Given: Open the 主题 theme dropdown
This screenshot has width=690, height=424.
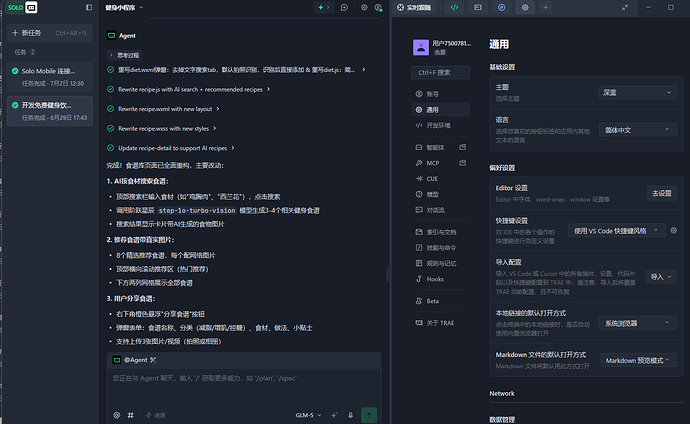Looking at the screenshot, I should [x=638, y=92].
